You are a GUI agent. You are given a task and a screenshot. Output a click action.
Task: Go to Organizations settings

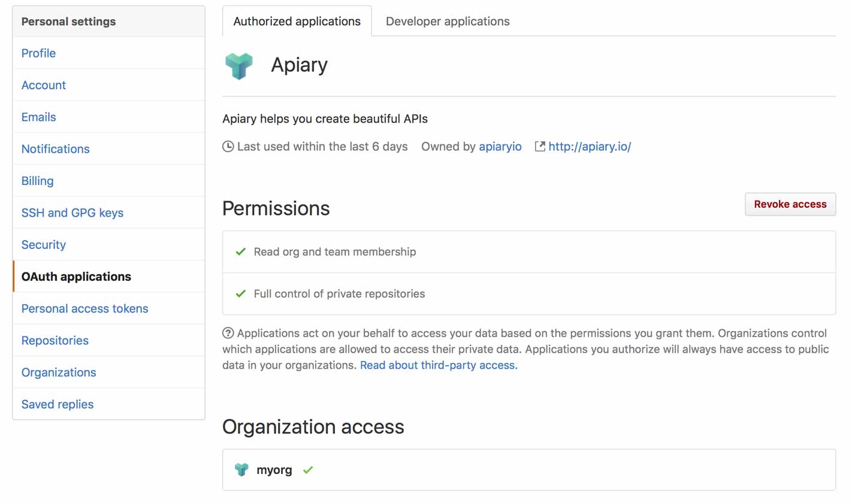click(x=108, y=372)
